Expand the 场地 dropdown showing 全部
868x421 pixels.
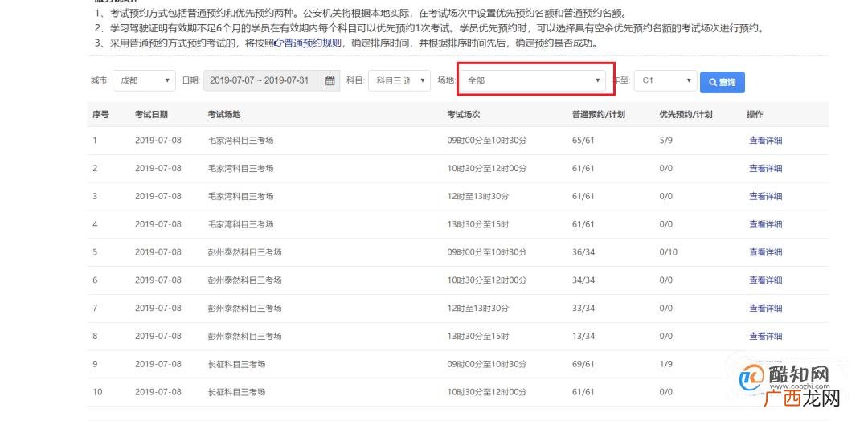point(534,81)
